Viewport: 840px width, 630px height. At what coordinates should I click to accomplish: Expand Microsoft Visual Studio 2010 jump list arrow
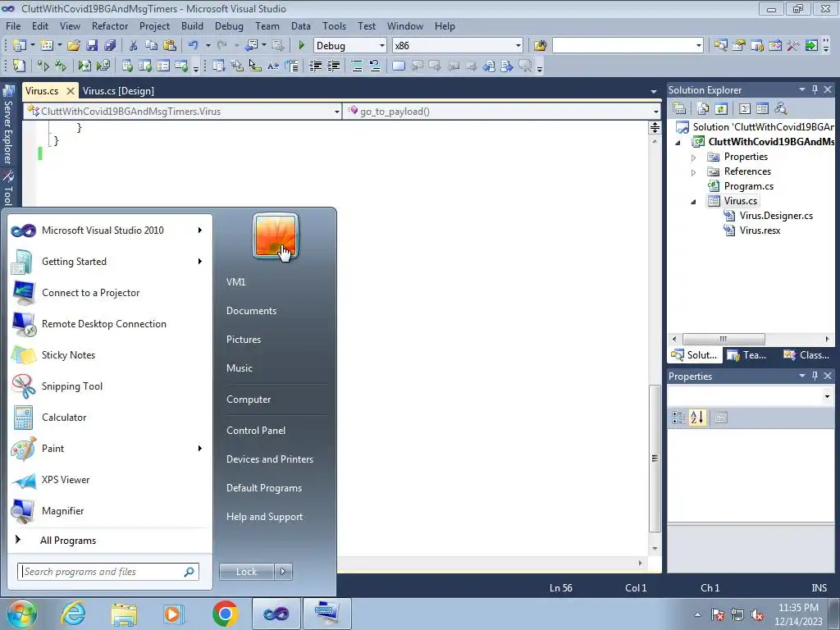[200, 231]
